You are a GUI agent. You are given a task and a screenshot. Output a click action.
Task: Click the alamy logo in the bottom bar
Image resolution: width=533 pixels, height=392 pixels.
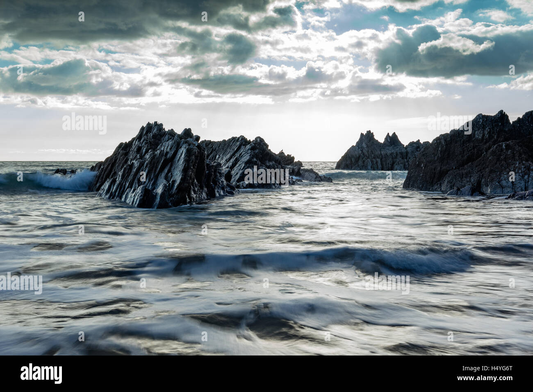(x=41, y=374)
